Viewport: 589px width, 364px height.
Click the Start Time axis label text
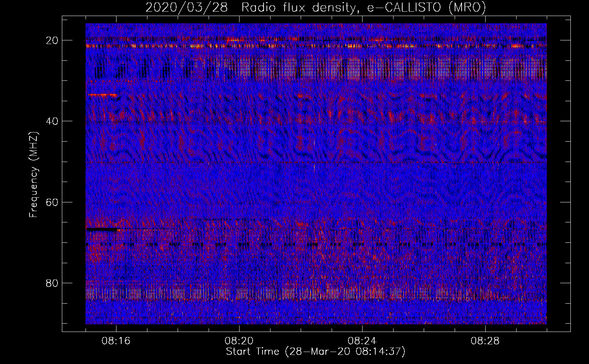[316, 352]
